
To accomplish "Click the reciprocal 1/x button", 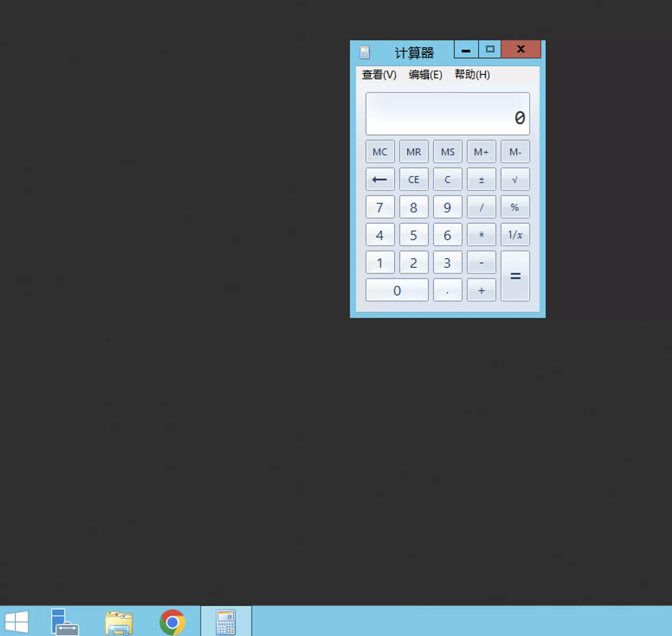I will point(515,235).
